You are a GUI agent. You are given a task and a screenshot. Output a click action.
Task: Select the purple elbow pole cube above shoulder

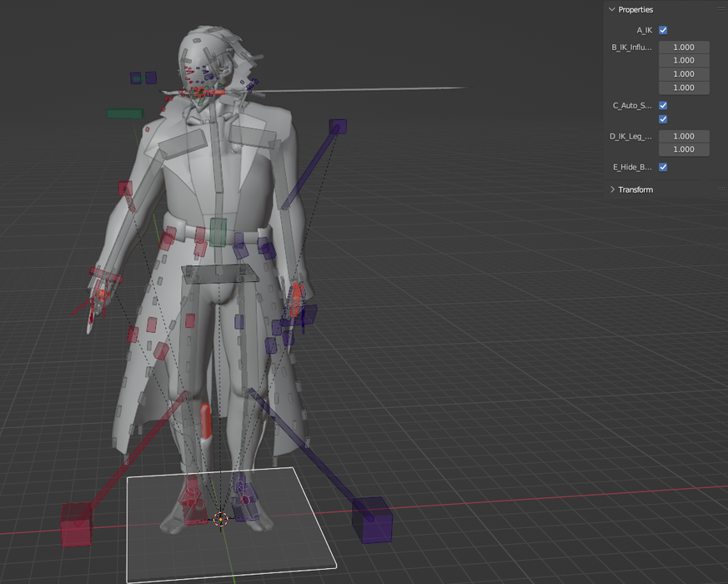pos(338,126)
